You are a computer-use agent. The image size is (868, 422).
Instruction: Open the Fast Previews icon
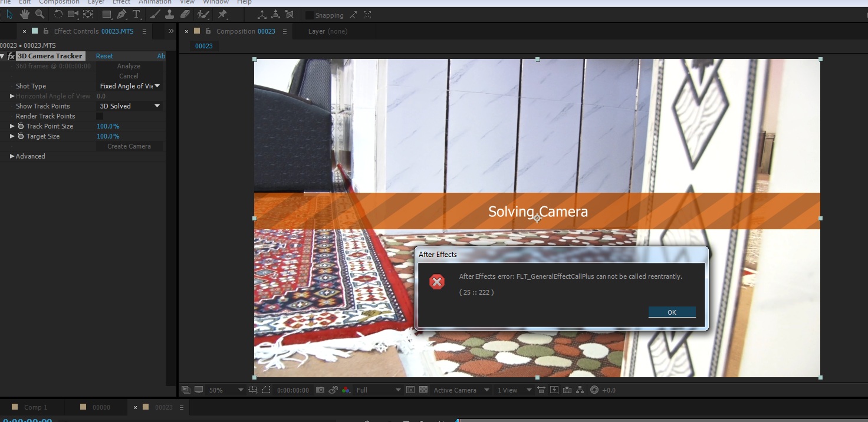click(554, 390)
